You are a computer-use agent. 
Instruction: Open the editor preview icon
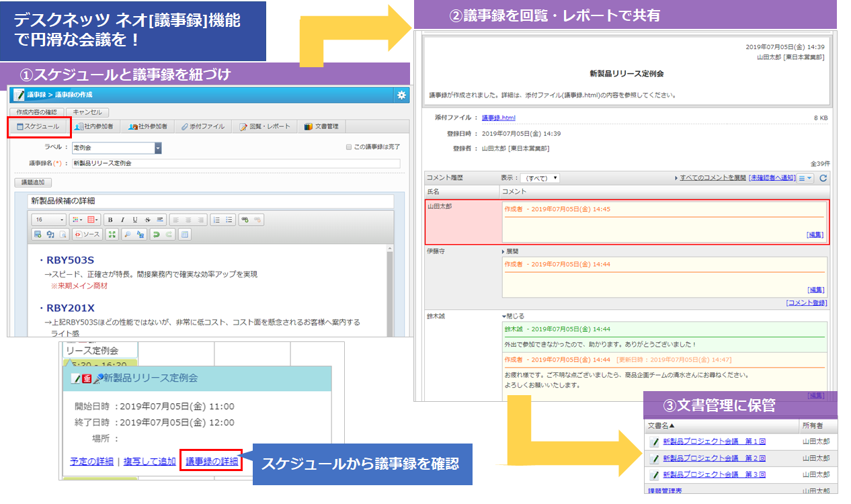63,235
